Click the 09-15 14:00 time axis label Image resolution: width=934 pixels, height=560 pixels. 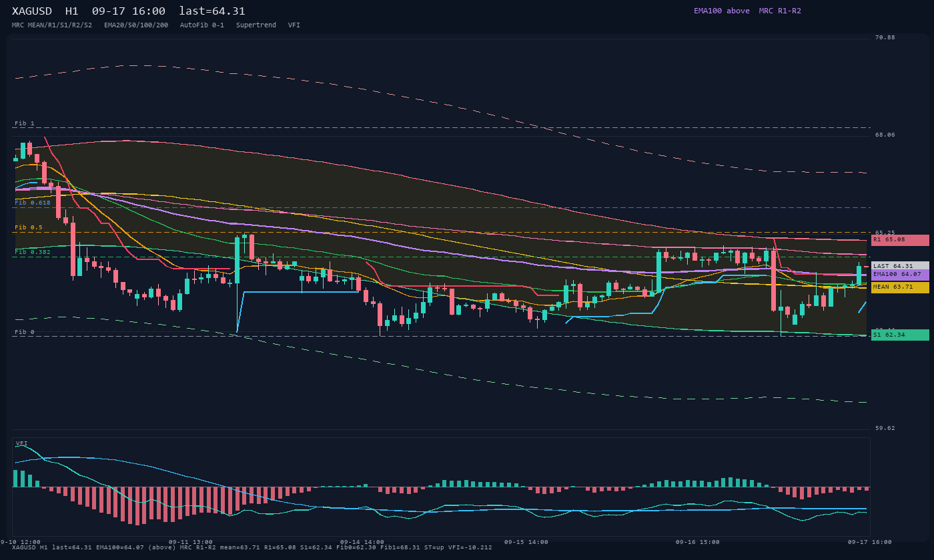(x=526, y=542)
